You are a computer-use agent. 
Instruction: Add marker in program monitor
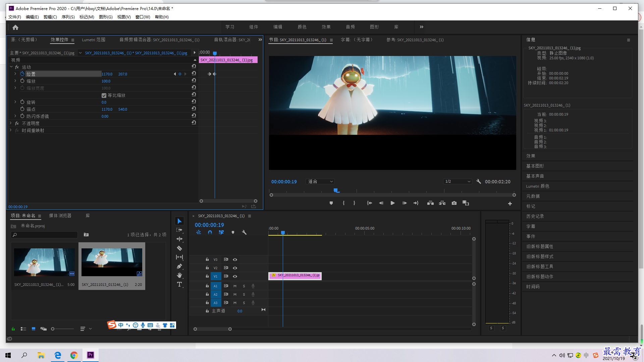pyautogui.click(x=331, y=203)
